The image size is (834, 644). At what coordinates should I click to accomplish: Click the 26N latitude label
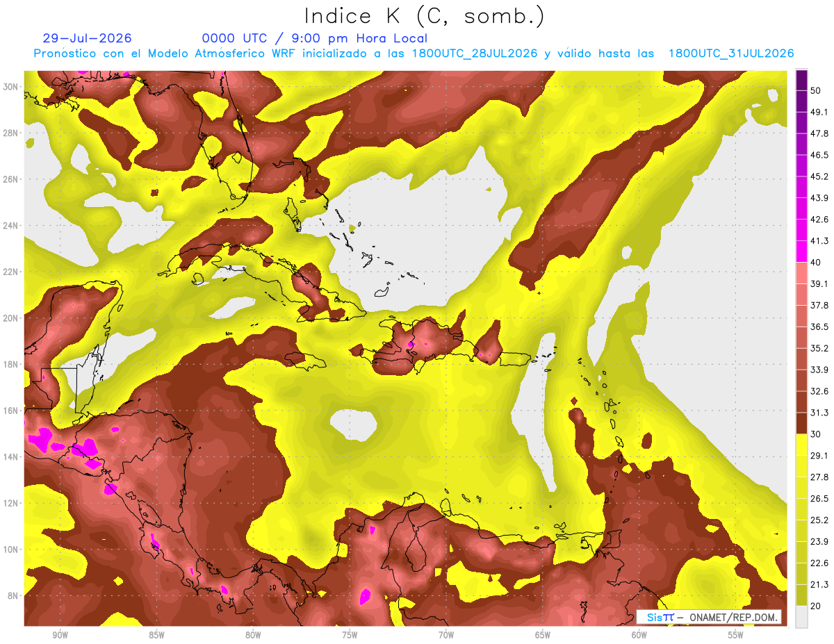tap(12, 179)
